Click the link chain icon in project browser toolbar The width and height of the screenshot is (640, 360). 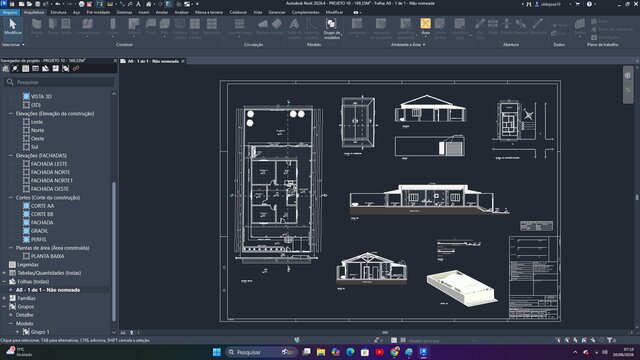pos(76,69)
